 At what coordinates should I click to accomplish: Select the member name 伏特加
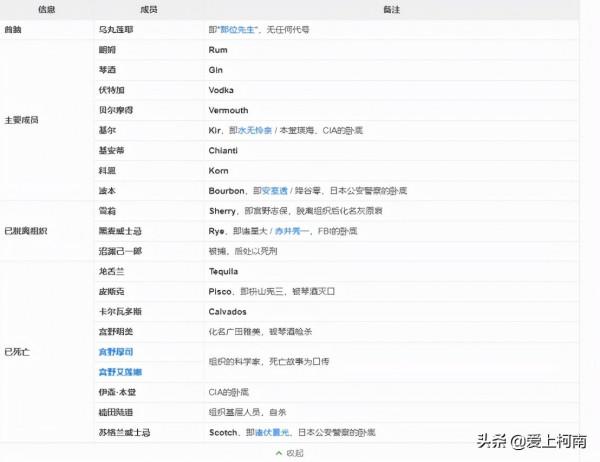pyautogui.click(x=111, y=90)
